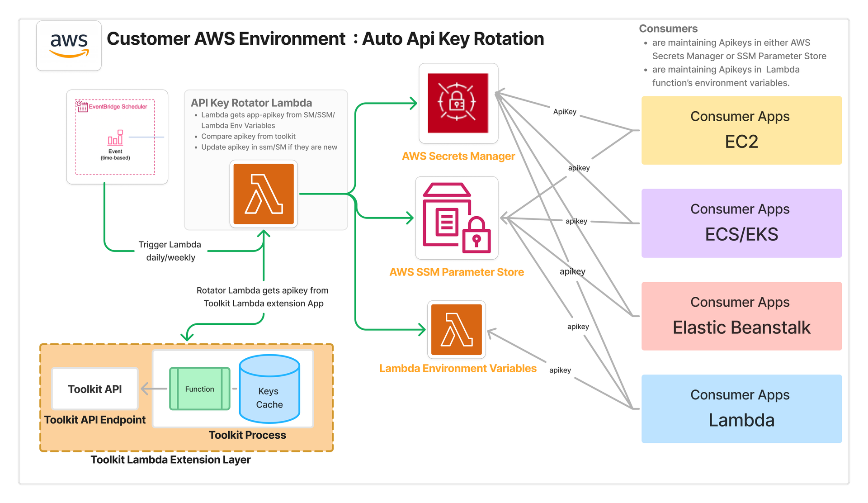Viewport: 868px width, 503px height.
Task: Select the Consumer Apps ECS/EKS box
Action: 741,223
